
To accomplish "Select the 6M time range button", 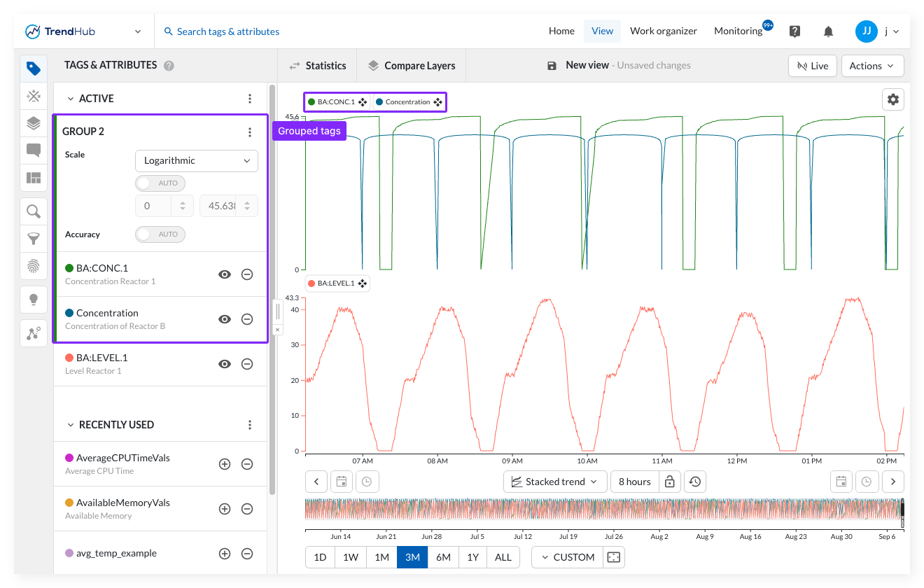I will tap(442, 557).
